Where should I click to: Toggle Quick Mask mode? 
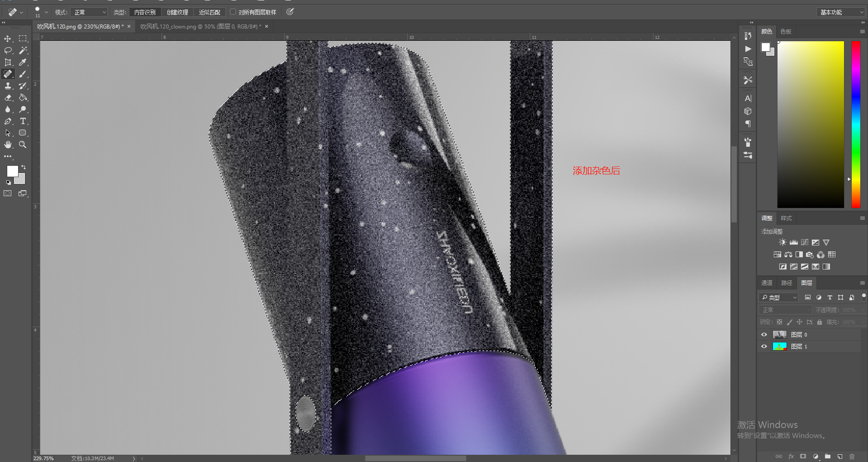click(x=8, y=193)
